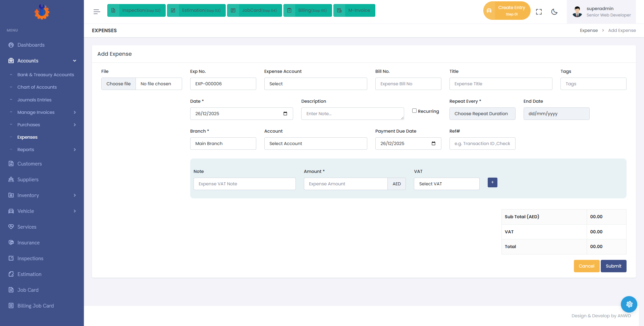Open the JobCard (Step 04) tab
644x326 pixels.
click(x=255, y=10)
